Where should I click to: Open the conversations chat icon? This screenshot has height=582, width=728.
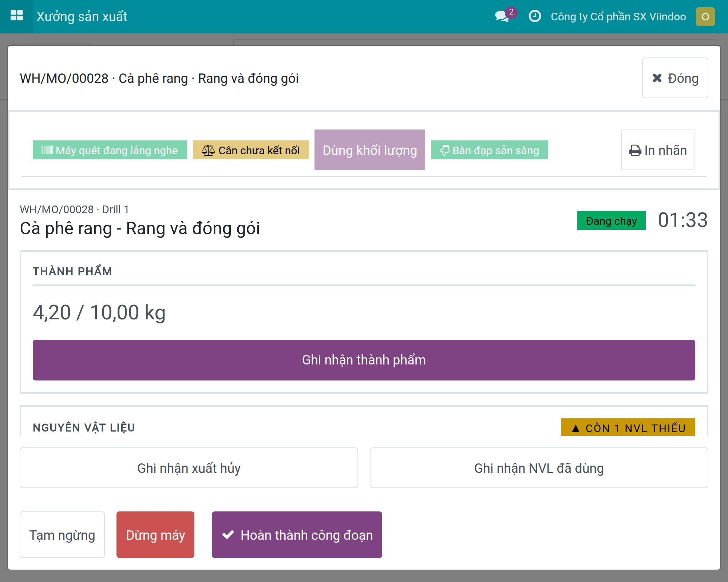(x=502, y=16)
